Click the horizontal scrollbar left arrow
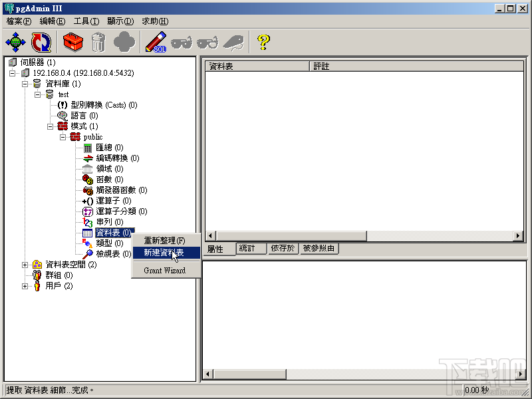The image size is (532, 399). (x=209, y=235)
